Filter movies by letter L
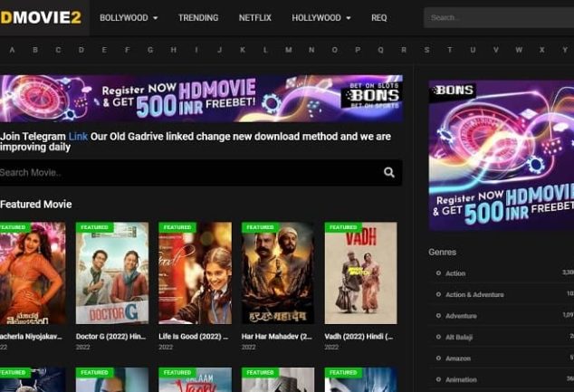 coord(265,50)
